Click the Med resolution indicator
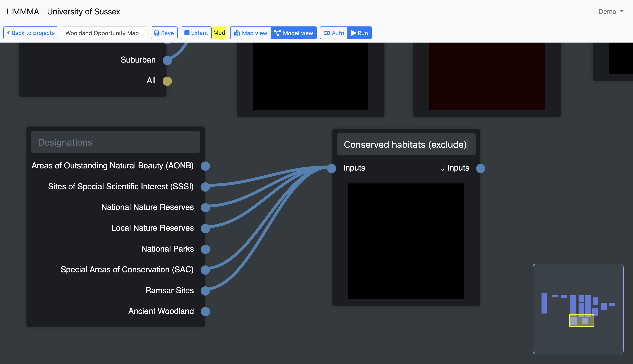The height and width of the screenshot is (364, 633). (x=219, y=33)
